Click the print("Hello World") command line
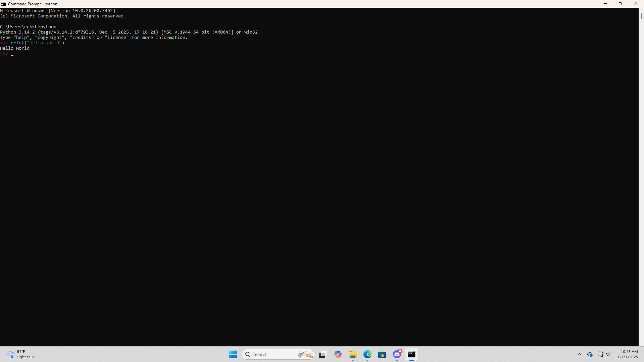The width and height of the screenshot is (644, 362). 32,43
